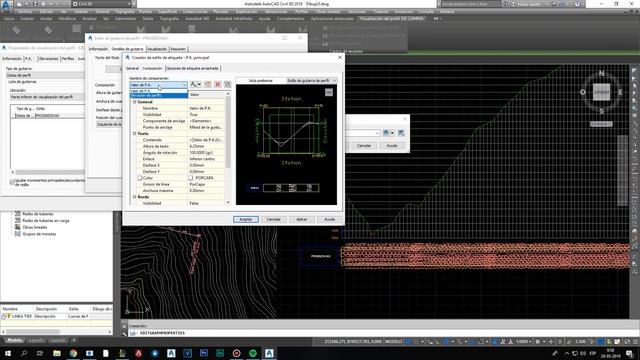Screen dimensions: 640x360
Task: Click Ayuda in label style creator
Action: 329,220
